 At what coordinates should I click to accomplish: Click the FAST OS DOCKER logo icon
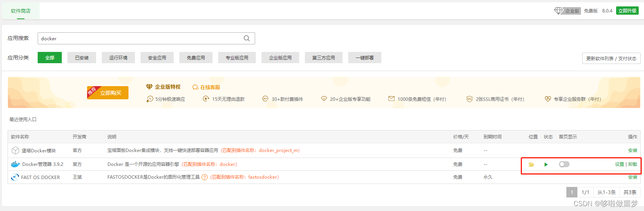(15, 177)
